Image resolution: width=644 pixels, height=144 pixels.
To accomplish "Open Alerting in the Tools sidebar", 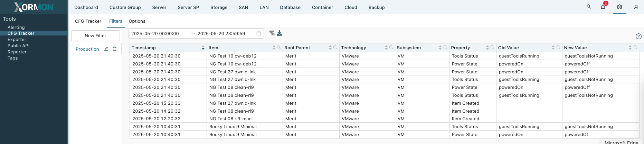I will click(16, 27).
